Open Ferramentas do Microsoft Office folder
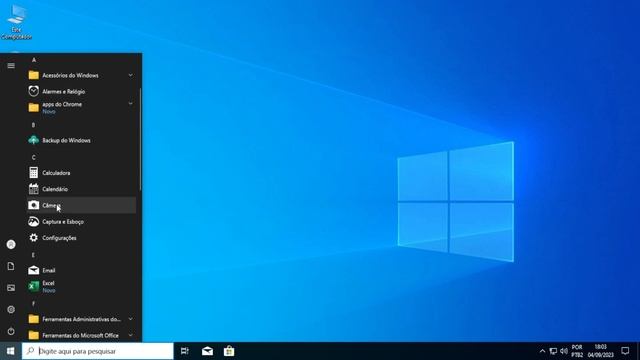The image size is (640, 360). (x=81, y=335)
